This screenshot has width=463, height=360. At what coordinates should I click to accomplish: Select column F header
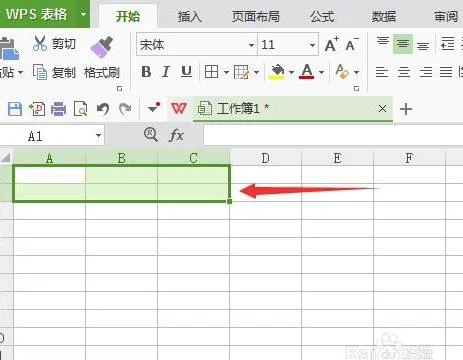(409, 158)
